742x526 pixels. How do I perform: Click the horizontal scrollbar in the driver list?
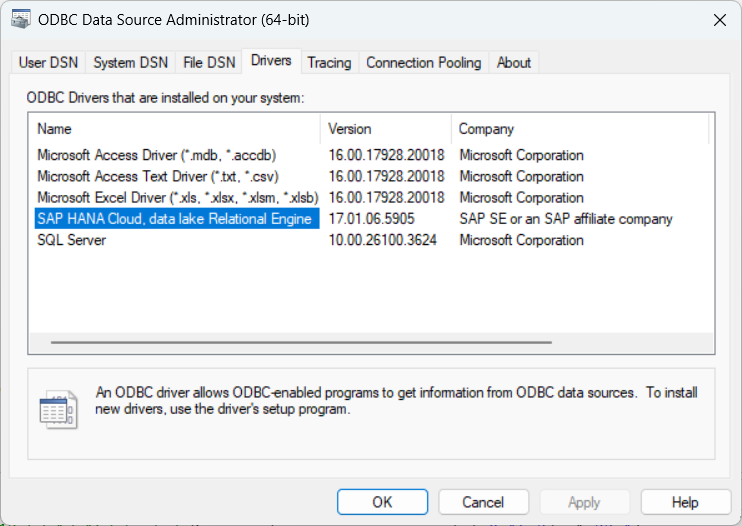301,342
